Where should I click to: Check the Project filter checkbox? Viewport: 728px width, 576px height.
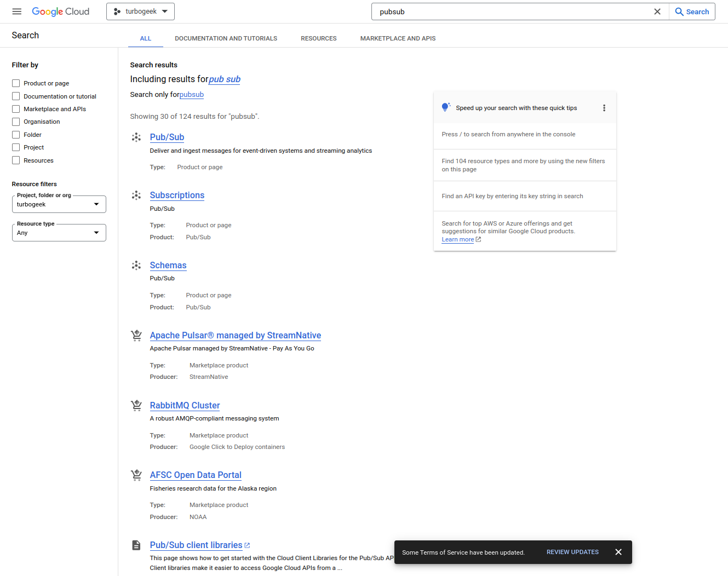pyautogui.click(x=16, y=147)
